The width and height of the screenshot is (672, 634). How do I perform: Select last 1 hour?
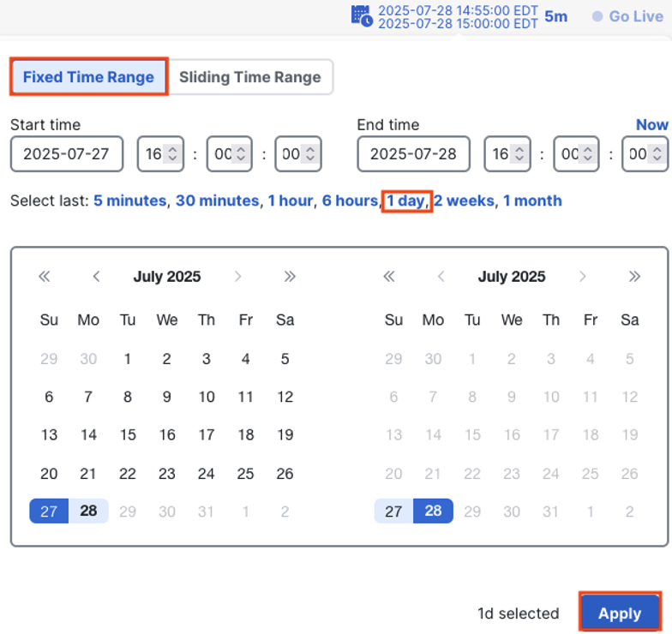[291, 200]
